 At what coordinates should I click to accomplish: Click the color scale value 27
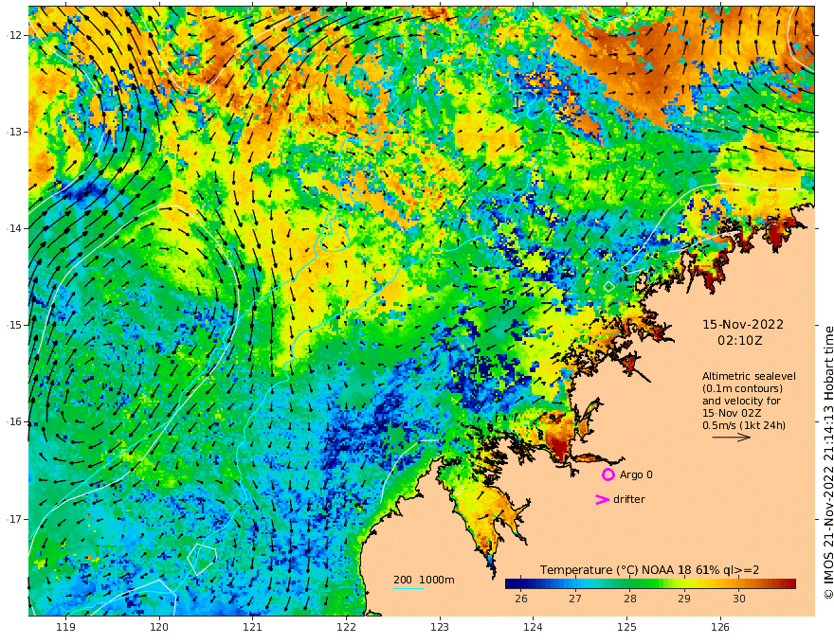575,599
